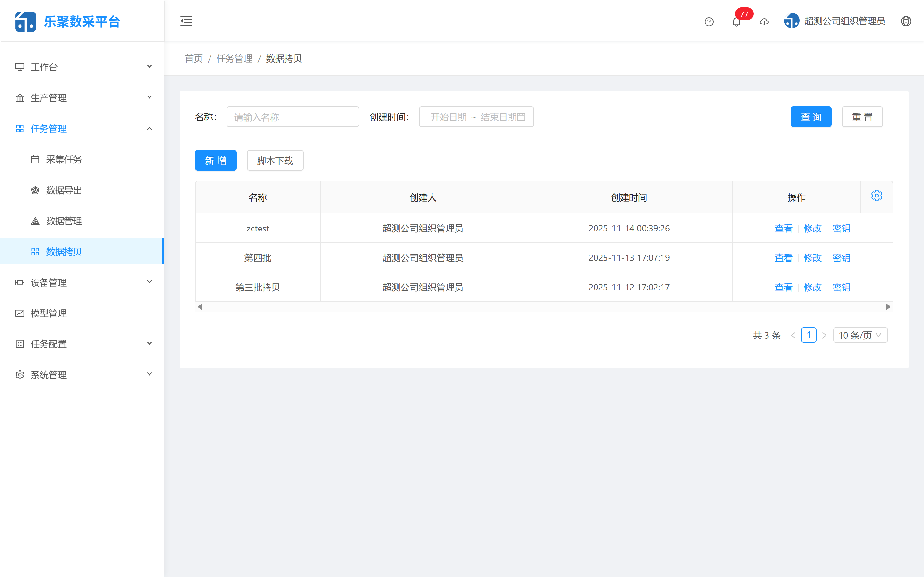Click the 乐聚数采平台 logo icon
This screenshot has height=577, width=924.
25,21
